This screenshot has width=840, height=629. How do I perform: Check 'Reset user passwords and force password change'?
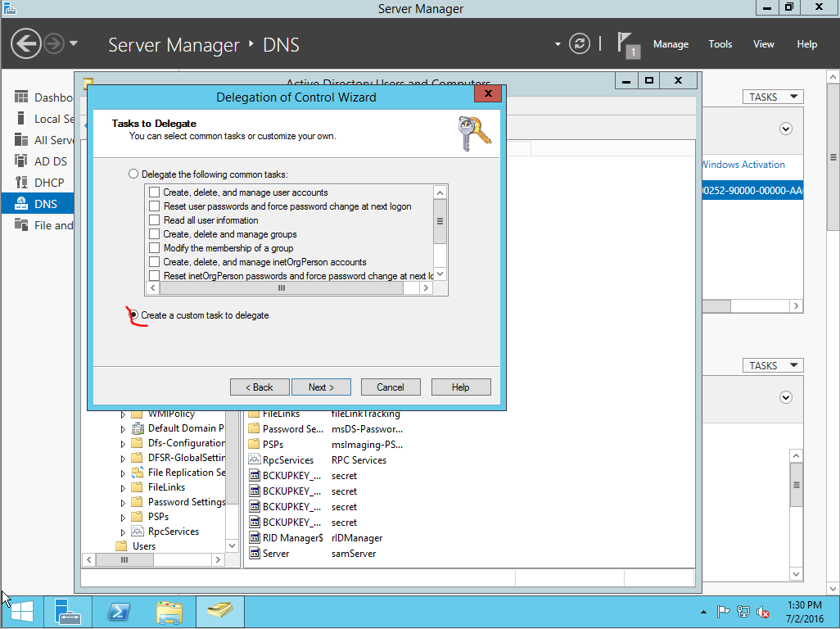point(154,206)
